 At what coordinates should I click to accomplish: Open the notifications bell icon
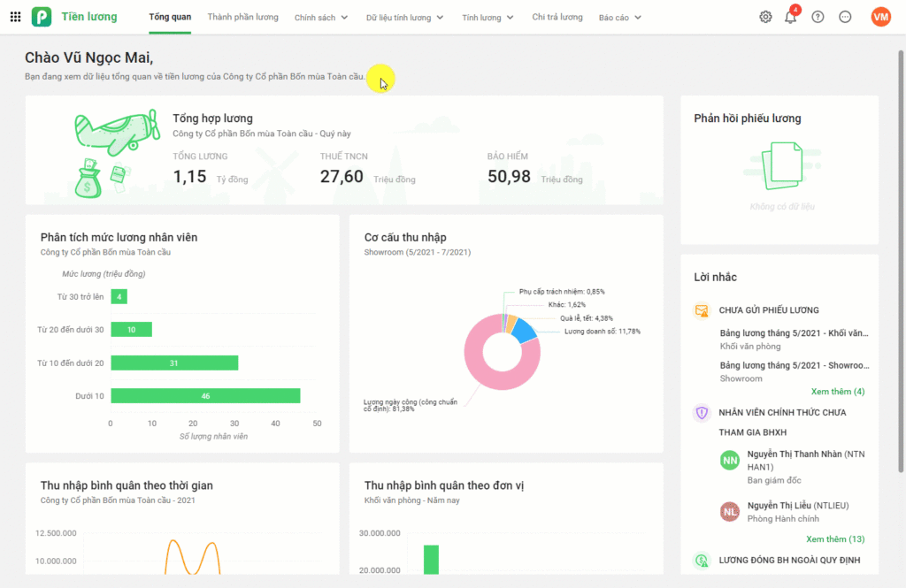(790, 17)
